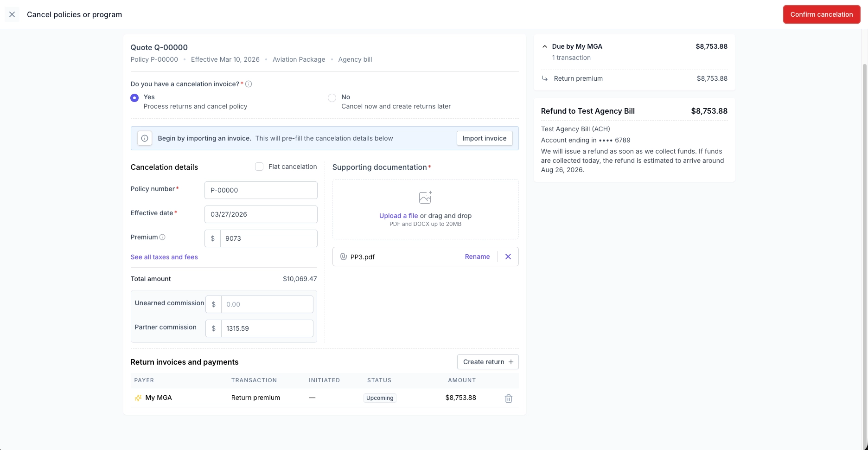Open See all taxes and fees
Viewport: 868px width, 450px height.
pyautogui.click(x=164, y=257)
